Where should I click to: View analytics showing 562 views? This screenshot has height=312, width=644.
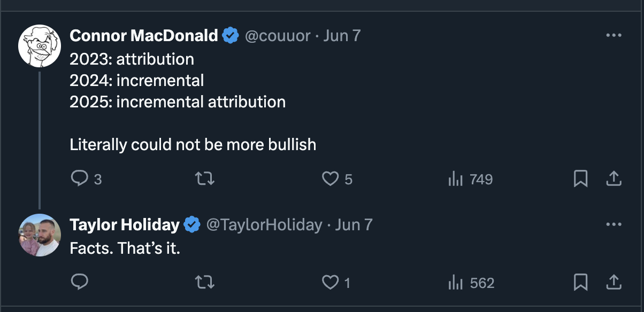point(471,283)
